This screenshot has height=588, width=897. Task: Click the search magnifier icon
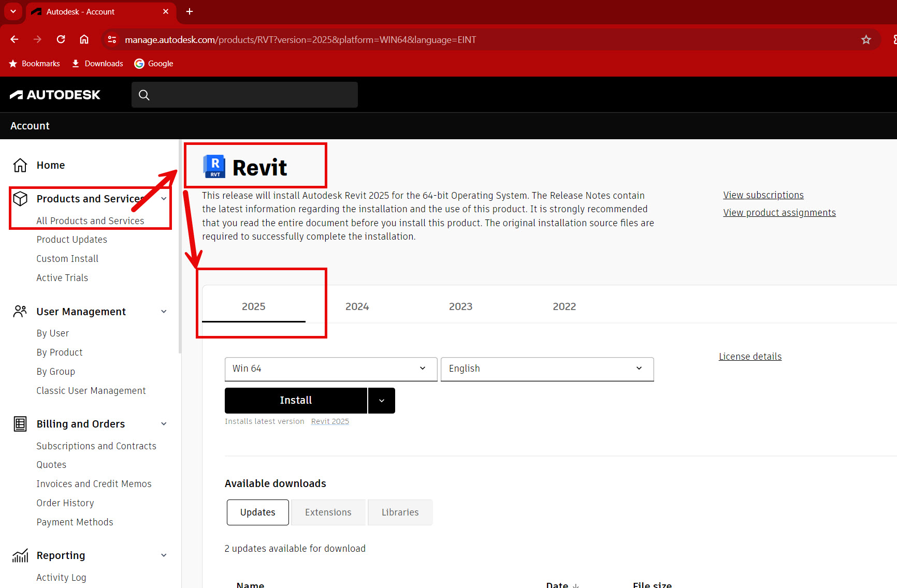[144, 95]
